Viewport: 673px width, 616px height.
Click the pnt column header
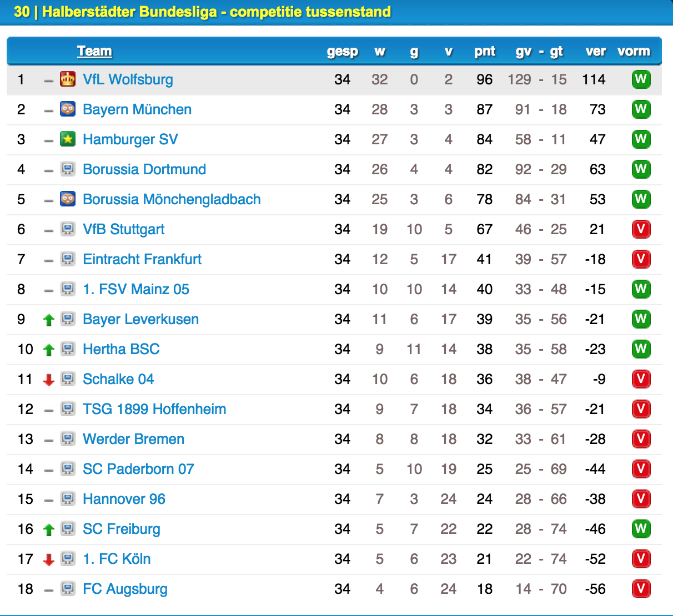point(485,51)
